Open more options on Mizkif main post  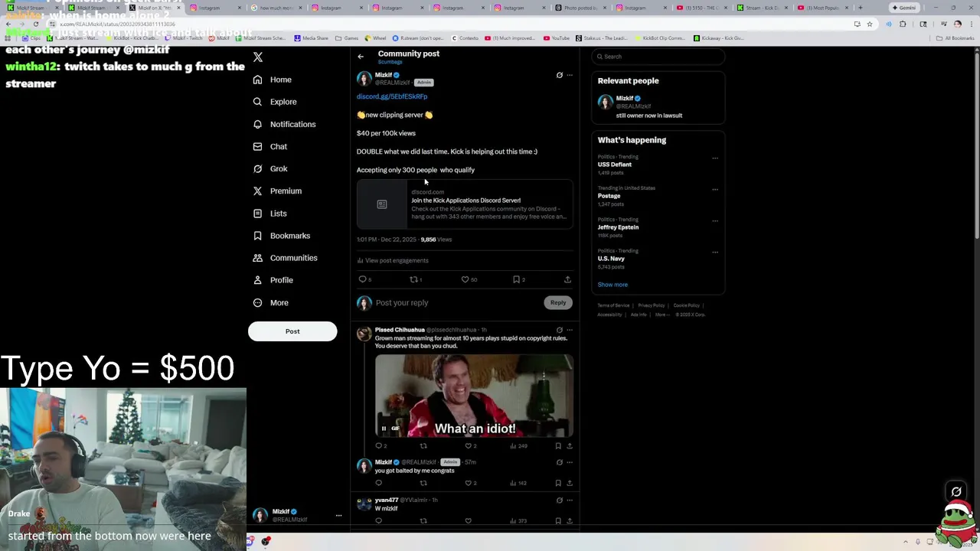pos(570,75)
